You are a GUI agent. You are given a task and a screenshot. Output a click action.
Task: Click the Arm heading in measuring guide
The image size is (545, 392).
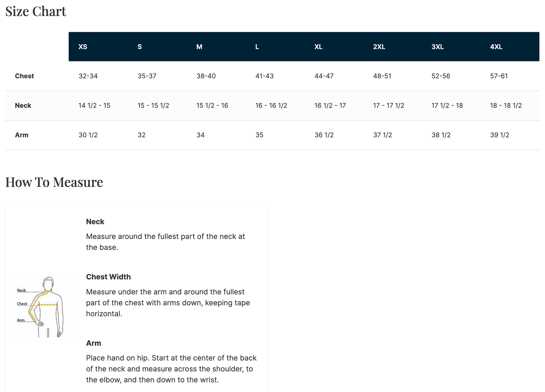94,343
